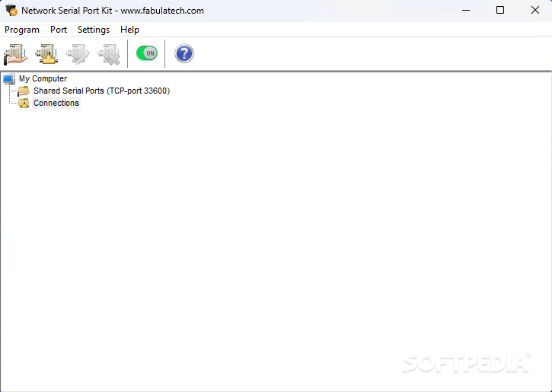
Task: Select the My Computer tree node
Action: click(43, 78)
